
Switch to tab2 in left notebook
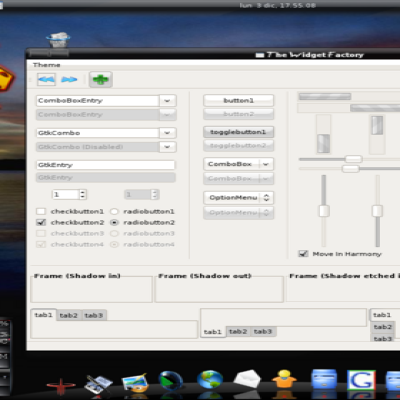coord(69,315)
